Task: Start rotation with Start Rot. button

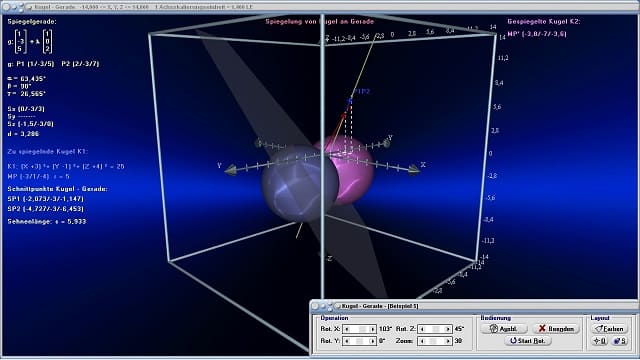Action: tap(527, 341)
